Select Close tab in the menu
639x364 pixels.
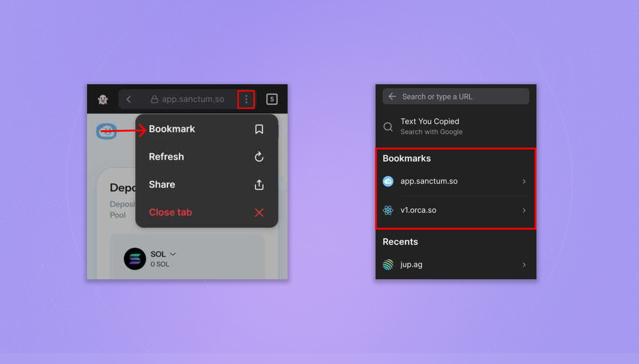[206, 213]
